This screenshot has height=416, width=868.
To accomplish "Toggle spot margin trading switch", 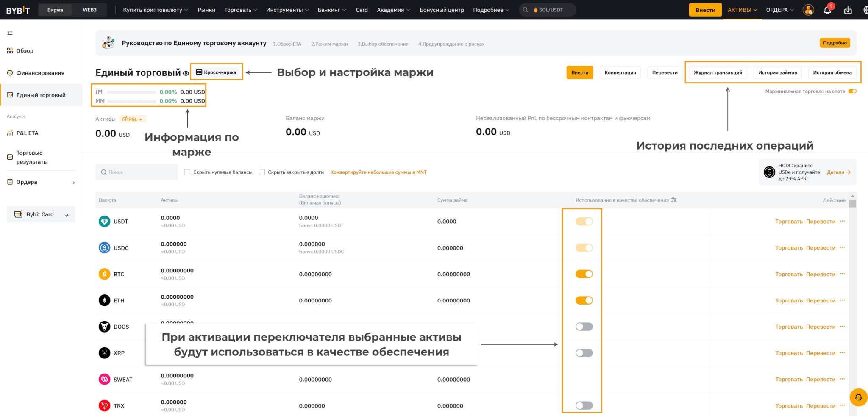I will coord(852,91).
